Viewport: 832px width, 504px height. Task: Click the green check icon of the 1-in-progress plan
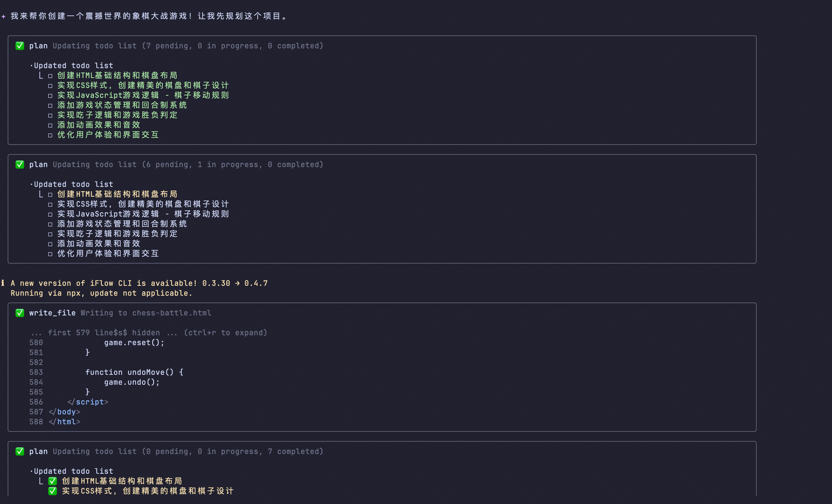tap(20, 165)
